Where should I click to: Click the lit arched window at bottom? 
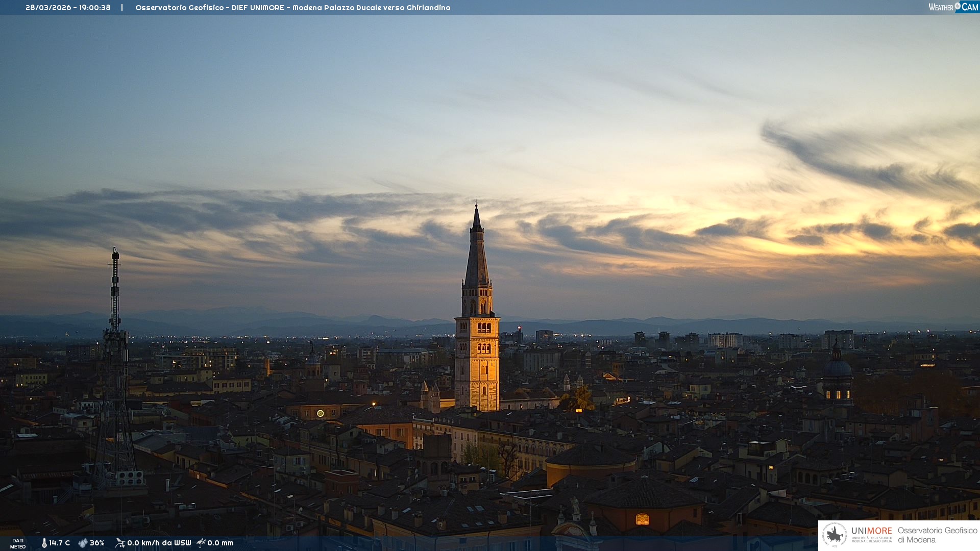tap(642, 519)
